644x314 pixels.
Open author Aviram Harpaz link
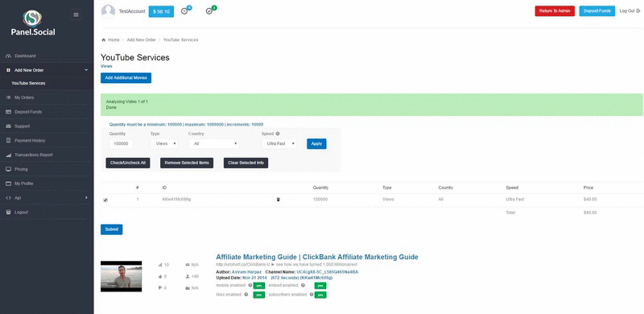tap(246, 272)
